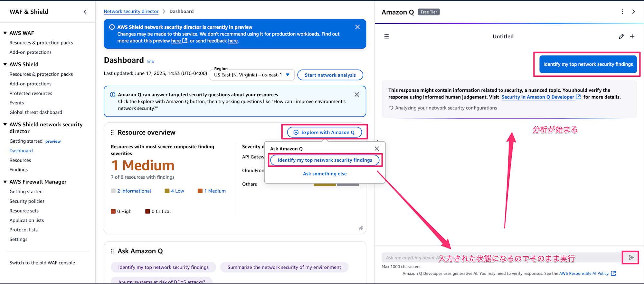
Task: Select Identify my top network security findings suggestion chip
Action: (163, 267)
